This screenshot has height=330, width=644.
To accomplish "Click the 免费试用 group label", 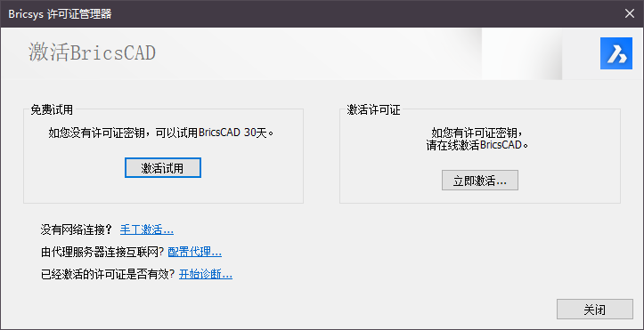I will (52, 110).
